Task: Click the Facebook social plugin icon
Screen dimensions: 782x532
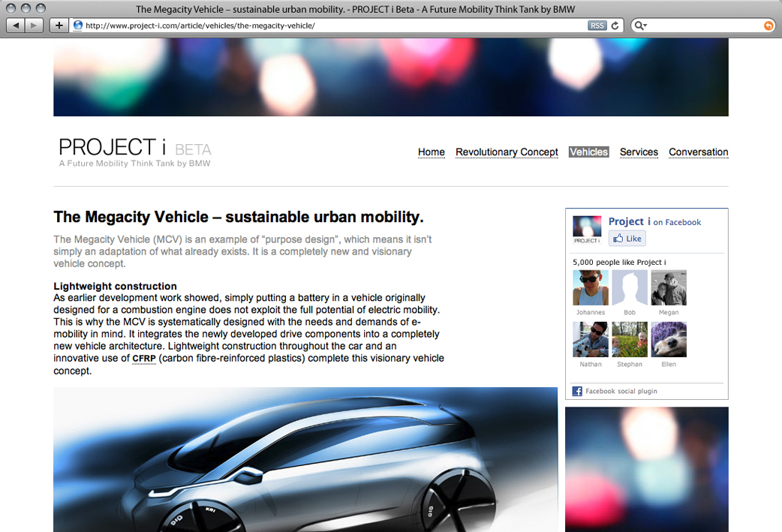Action: (x=577, y=391)
